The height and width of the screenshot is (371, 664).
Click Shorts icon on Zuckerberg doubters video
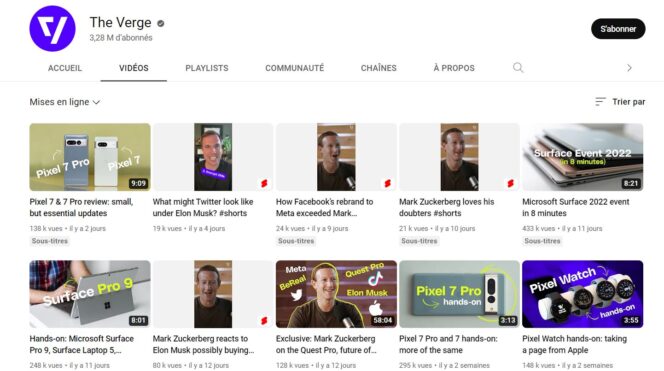(x=511, y=183)
